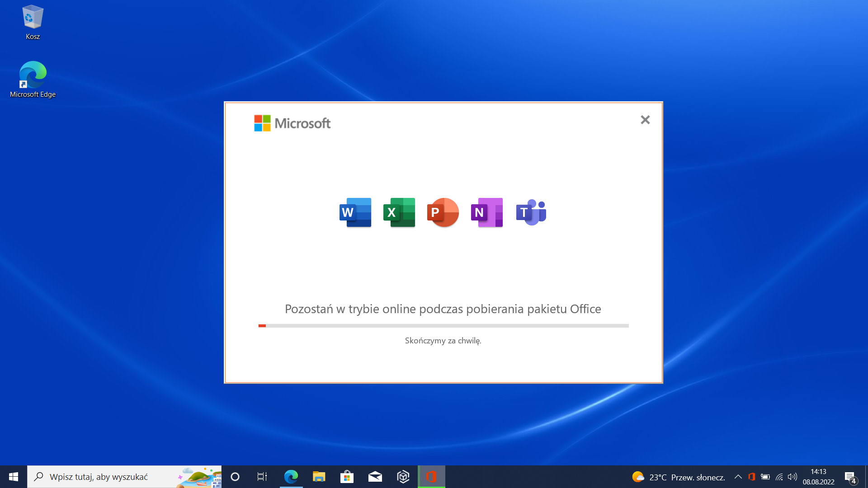Screen dimensions: 868x488
Task: Click the Word icon in installer
Action: (x=355, y=212)
